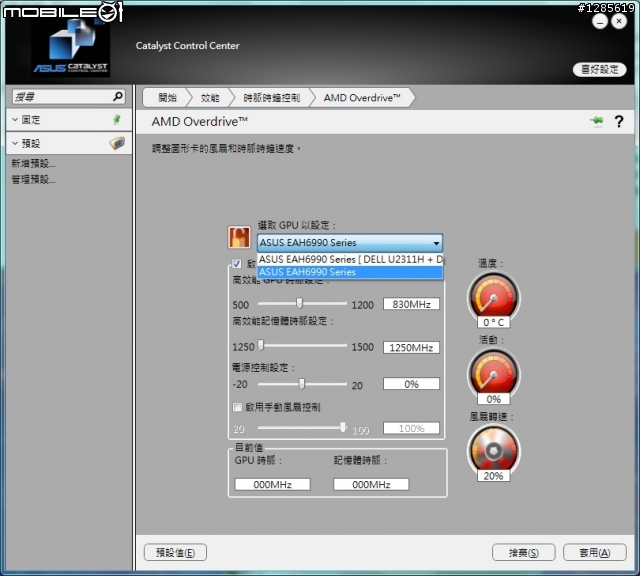Click current GPU clock 000MHz field

(x=272, y=485)
